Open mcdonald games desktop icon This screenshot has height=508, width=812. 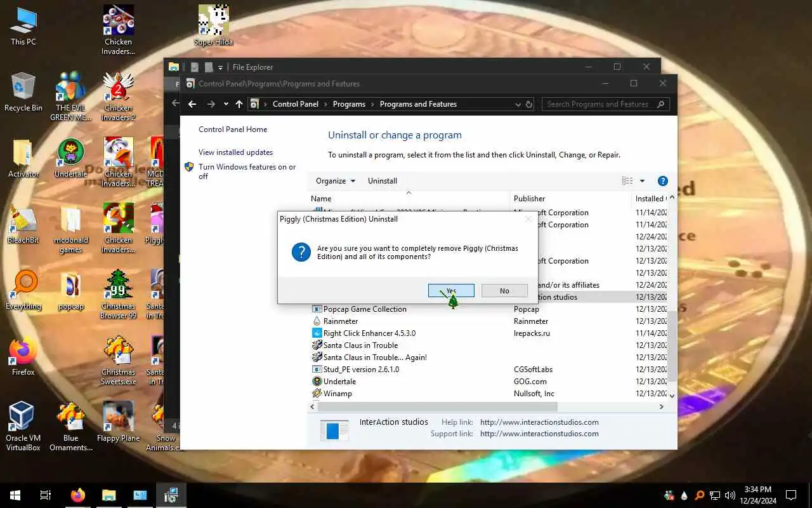71,229
